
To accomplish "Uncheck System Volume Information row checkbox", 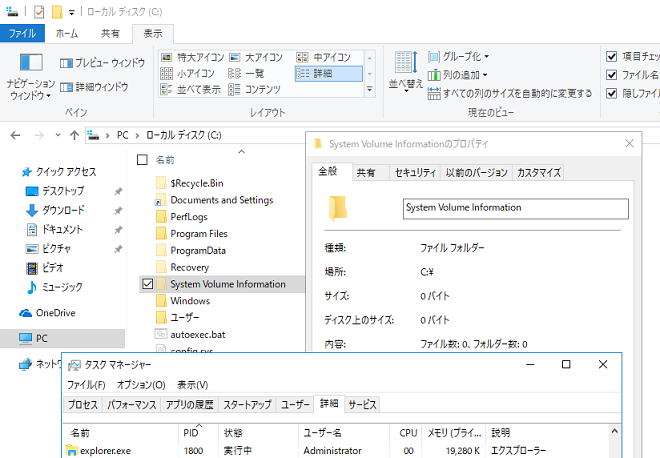I will point(147,284).
